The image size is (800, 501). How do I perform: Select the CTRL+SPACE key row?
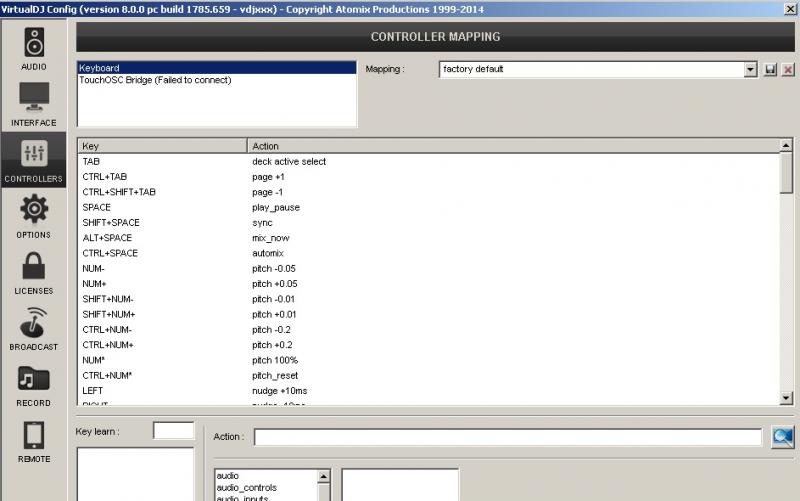pyautogui.click(x=429, y=253)
